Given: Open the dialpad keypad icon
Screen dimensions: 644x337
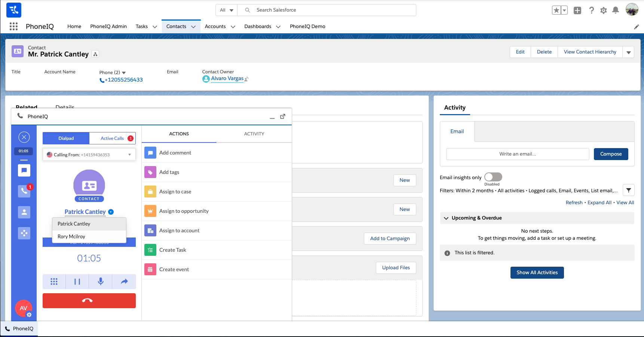Looking at the screenshot, I should (x=54, y=282).
